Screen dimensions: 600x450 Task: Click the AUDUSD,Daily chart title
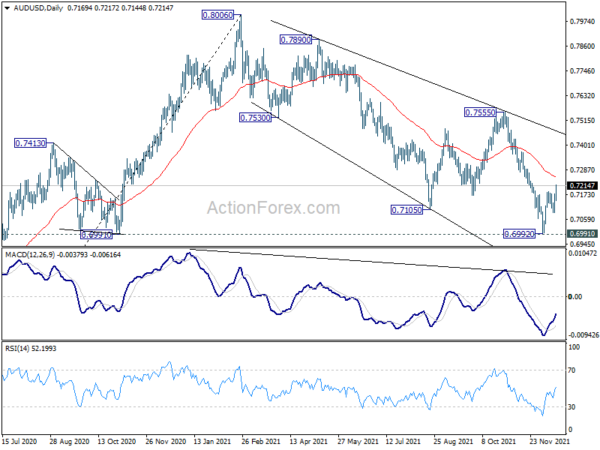click(38, 8)
